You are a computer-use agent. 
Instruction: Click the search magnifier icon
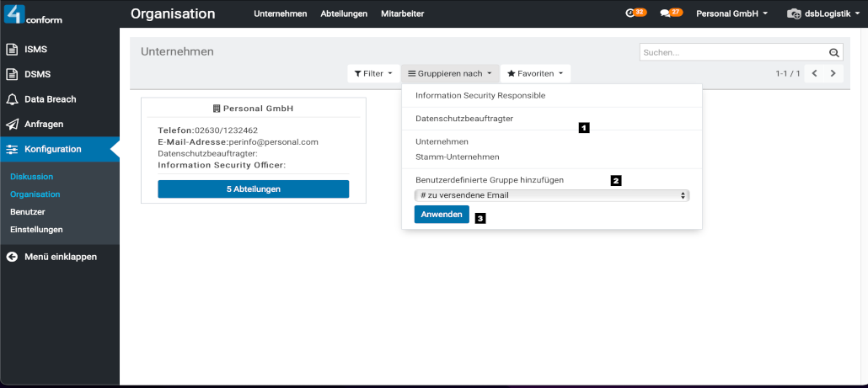(834, 53)
